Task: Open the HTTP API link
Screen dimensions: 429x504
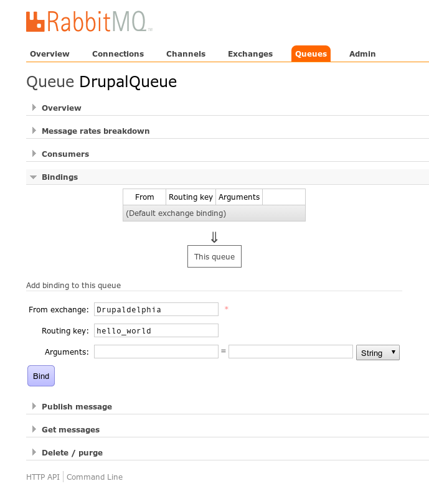Action: [43, 477]
